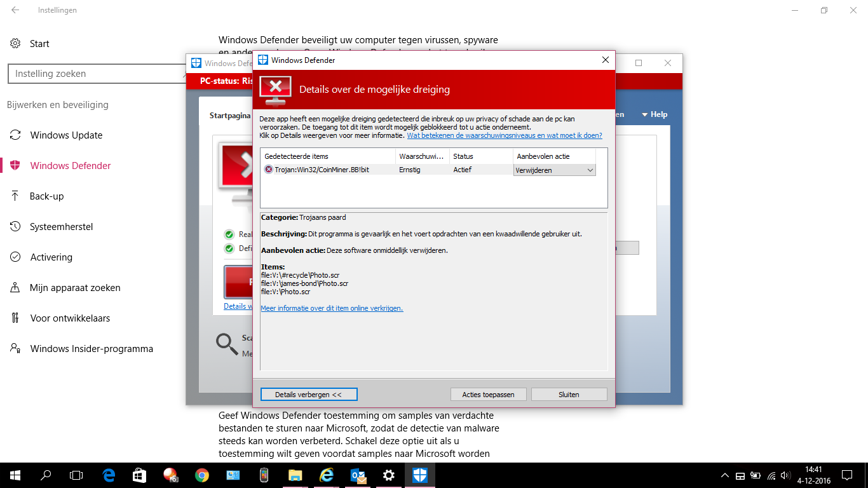
Task: Focus the Instelling zoeken search box
Action: [95, 74]
